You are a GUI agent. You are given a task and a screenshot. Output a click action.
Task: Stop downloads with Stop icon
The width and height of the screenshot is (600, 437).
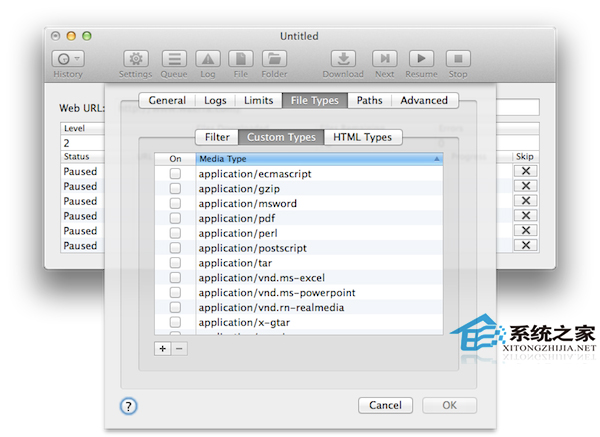458,59
